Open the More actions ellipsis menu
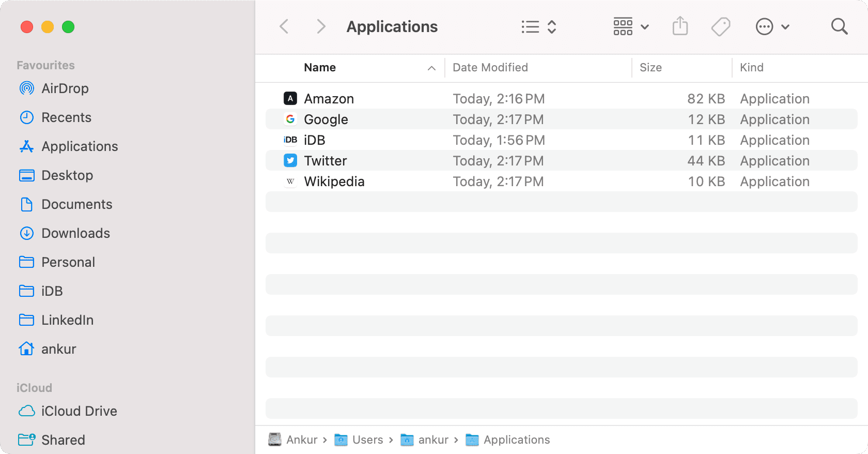The image size is (868, 454). 772,26
